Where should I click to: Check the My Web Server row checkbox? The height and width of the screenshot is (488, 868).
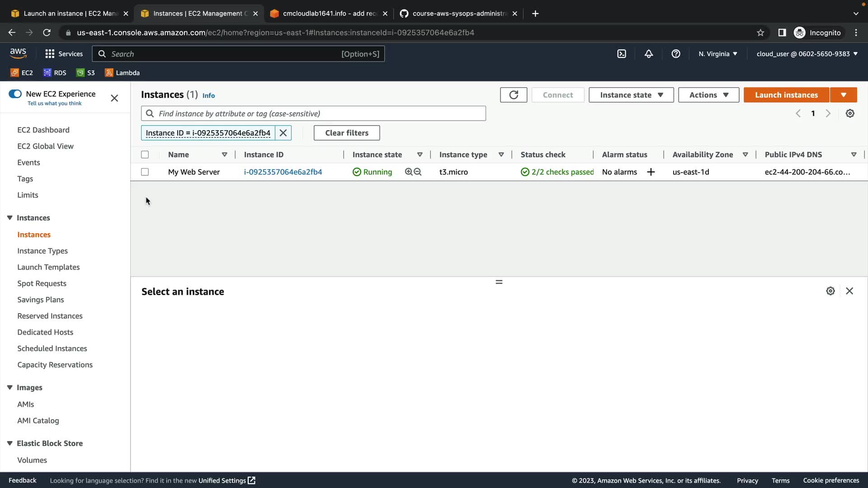coord(145,172)
